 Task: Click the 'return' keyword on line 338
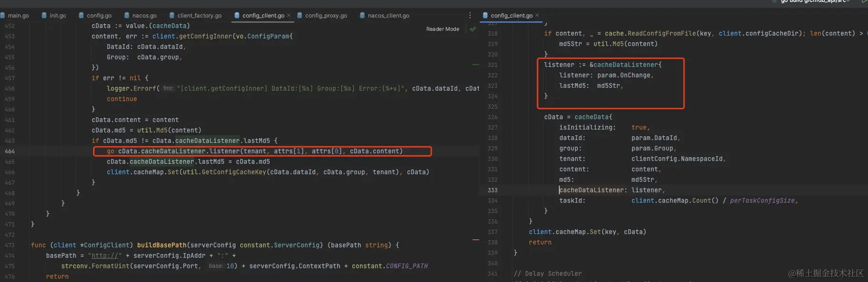[x=540, y=242]
